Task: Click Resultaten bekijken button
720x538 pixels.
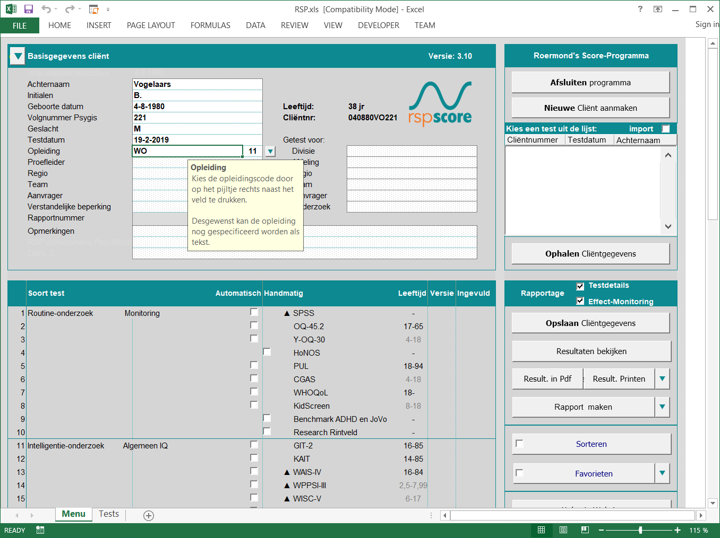Action: [591, 351]
